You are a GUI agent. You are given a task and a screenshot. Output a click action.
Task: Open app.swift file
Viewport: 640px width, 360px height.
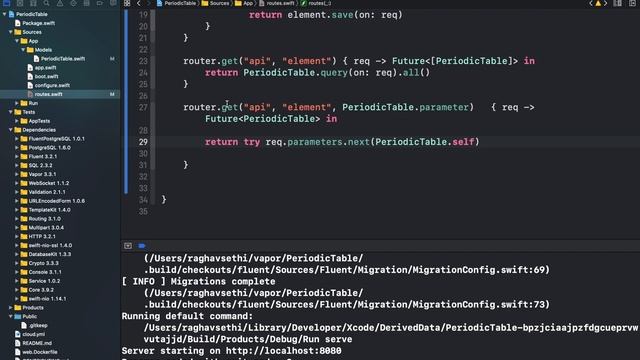click(x=45, y=68)
